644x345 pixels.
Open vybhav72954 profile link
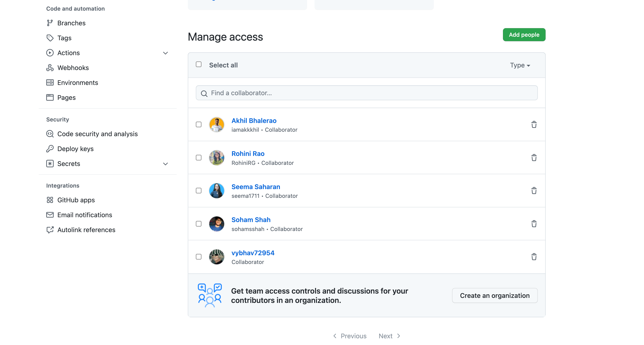tap(253, 253)
